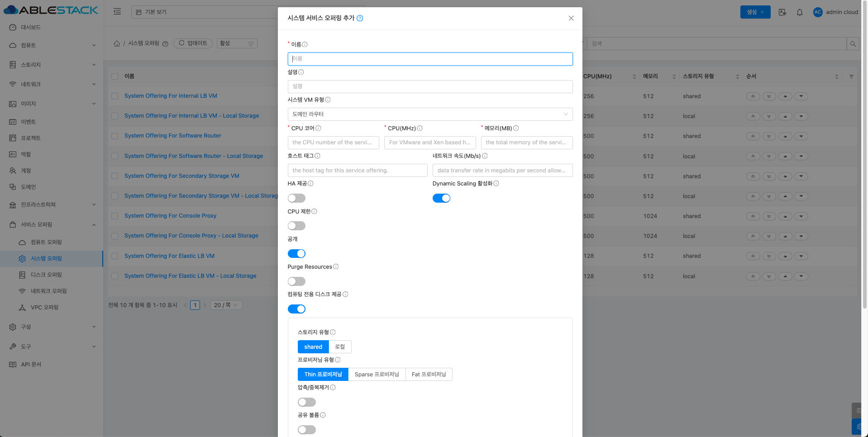Click the 업데이트 refresh button
This screenshot has width=868, height=437.
point(193,43)
